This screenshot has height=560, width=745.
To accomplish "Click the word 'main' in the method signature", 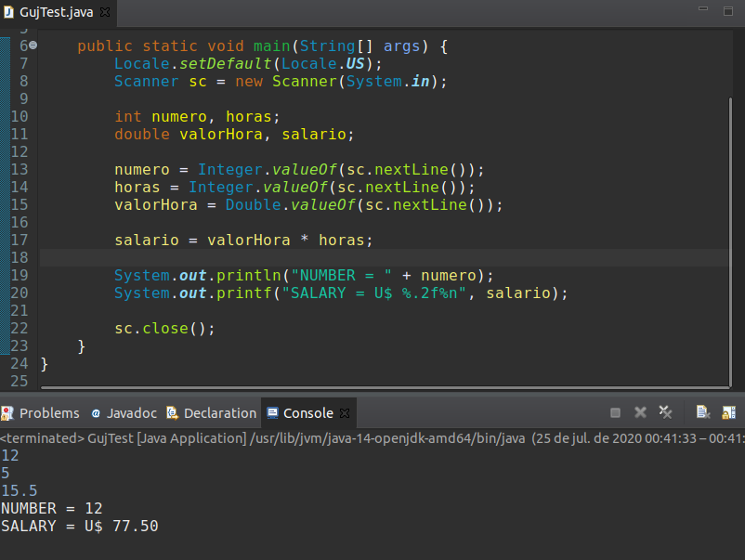I will tap(272, 46).
